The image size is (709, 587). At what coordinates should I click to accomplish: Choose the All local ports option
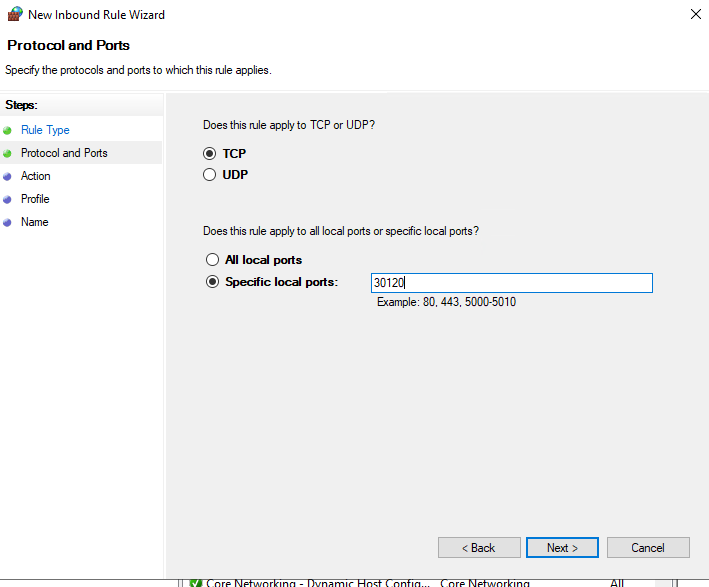(212, 260)
